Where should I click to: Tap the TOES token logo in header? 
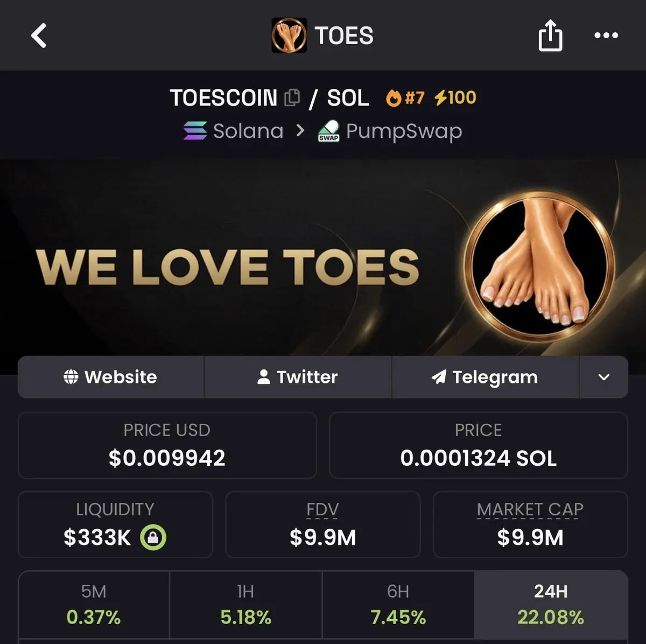coord(289,35)
